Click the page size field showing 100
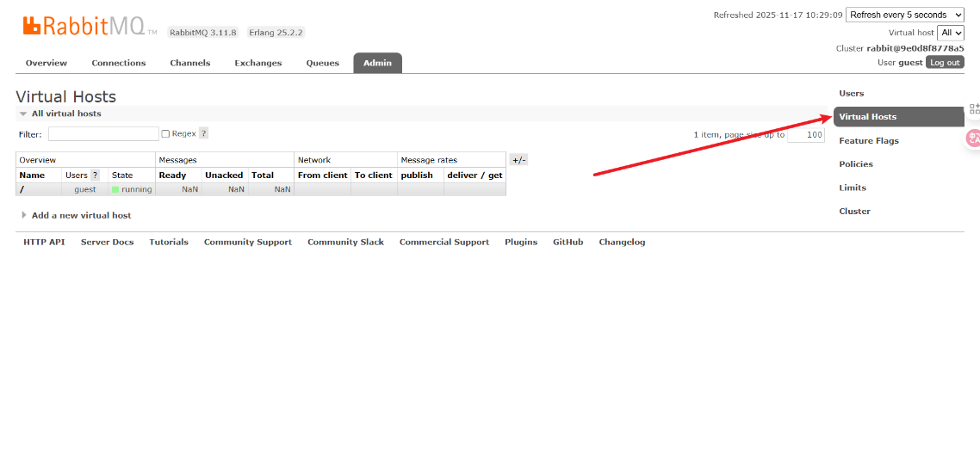The height and width of the screenshot is (474, 980). pyautogui.click(x=806, y=135)
